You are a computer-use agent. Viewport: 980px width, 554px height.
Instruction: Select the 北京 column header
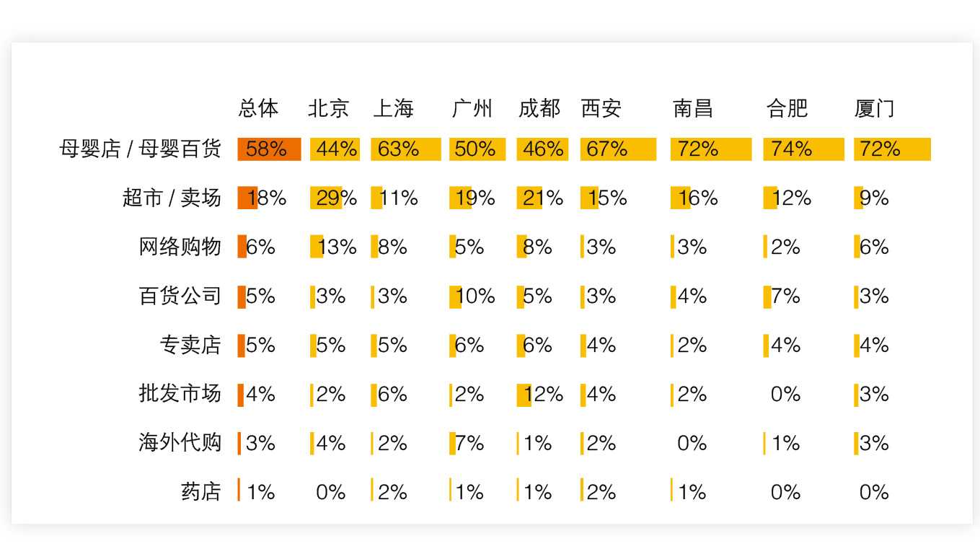pyautogui.click(x=328, y=108)
